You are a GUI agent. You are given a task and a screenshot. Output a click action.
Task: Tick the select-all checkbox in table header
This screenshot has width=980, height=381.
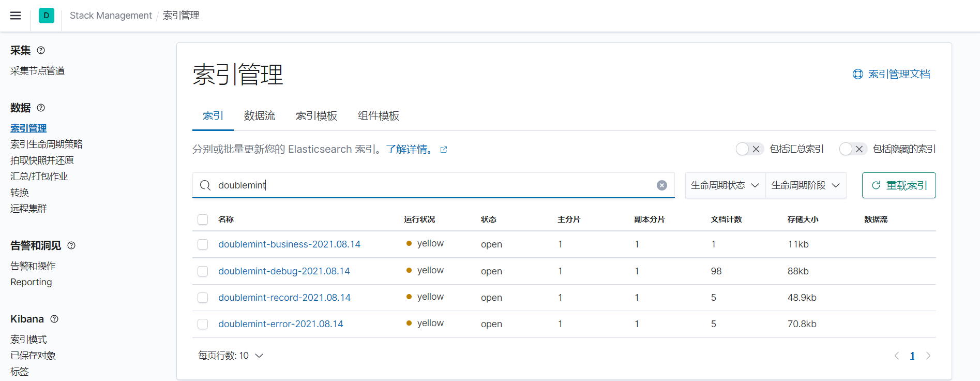point(203,219)
